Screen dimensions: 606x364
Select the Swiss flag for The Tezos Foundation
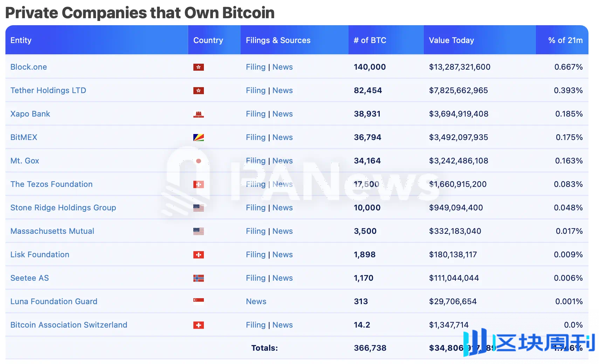pos(198,184)
